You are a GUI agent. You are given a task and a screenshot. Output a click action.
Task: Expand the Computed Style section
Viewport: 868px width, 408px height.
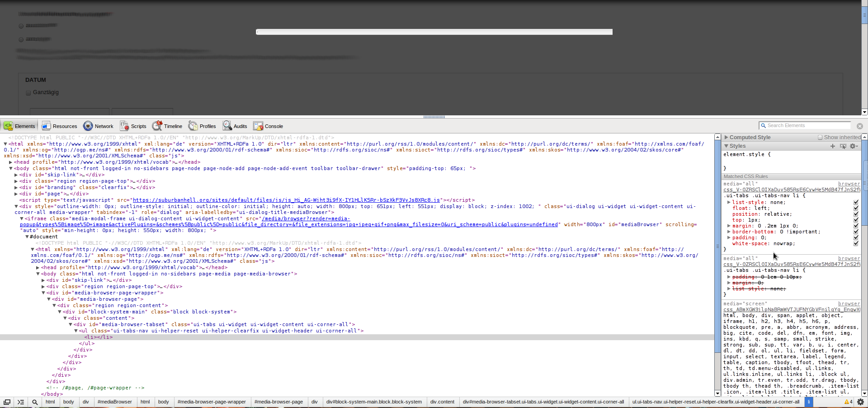(726, 137)
